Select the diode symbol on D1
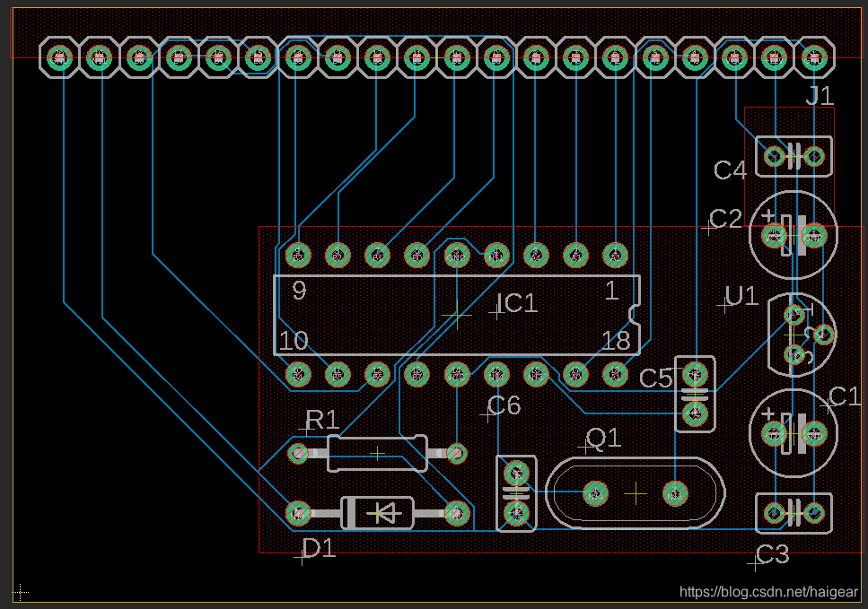This screenshot has height=609, width=868. coord(385,513)
